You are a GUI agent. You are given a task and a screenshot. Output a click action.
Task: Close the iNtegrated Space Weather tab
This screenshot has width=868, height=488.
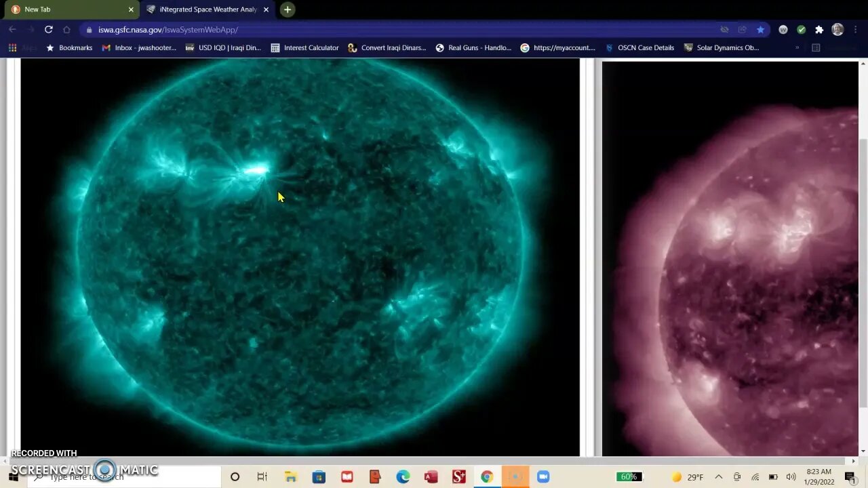[266, 9]
